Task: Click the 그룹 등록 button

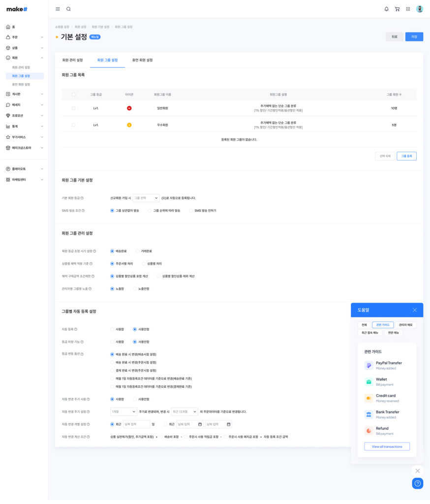Action: point(406,156)
